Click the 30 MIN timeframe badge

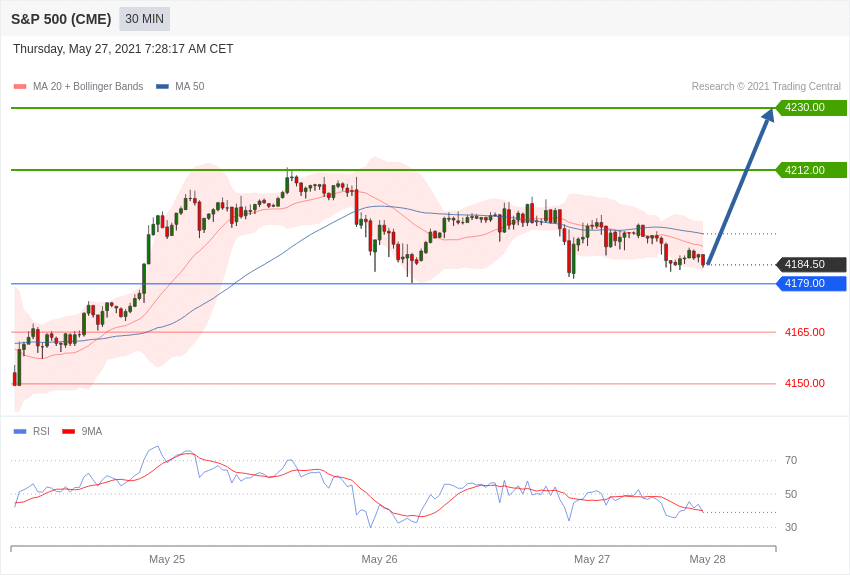[144, 19]
